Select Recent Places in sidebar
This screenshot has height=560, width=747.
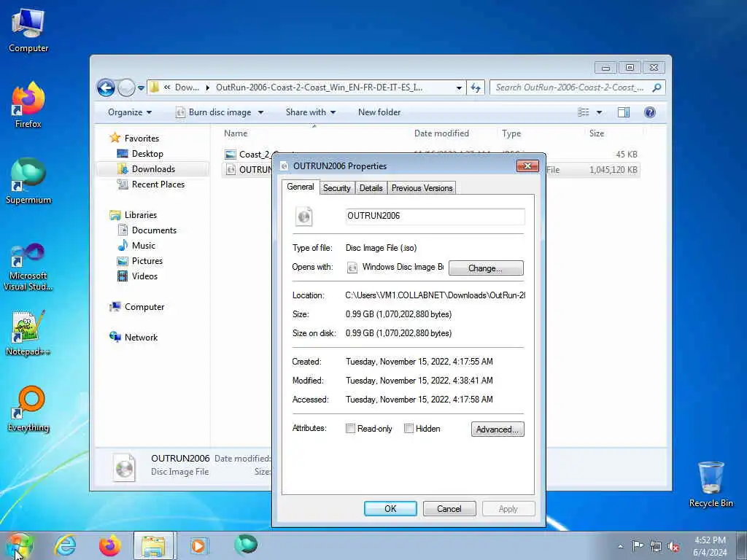click(x=158, y=184)
